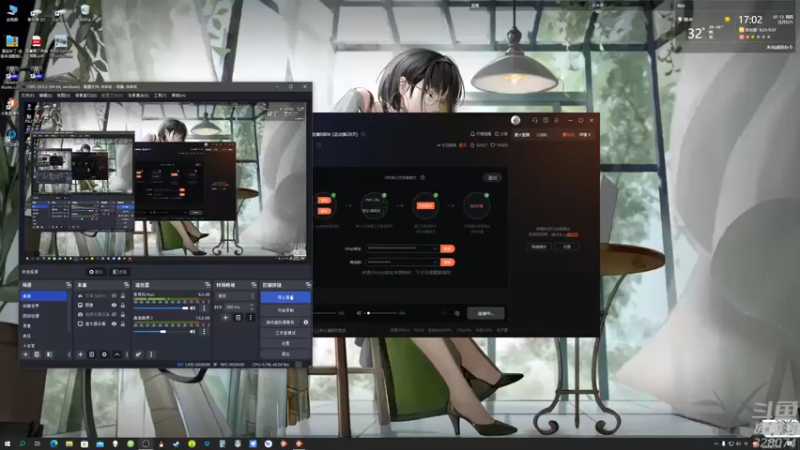Adjust the 桌面音频 2 volume slider
800x450 pixels.
click(161, 332)
